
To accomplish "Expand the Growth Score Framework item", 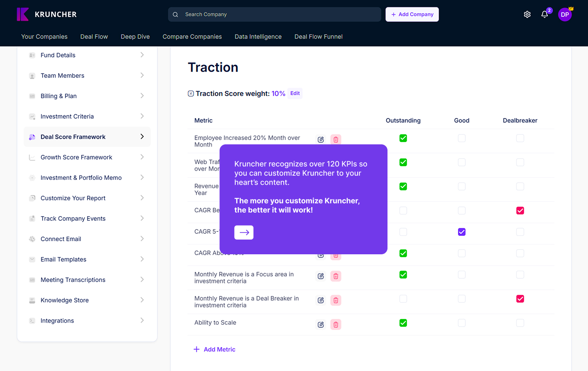I will tap(87, 157).
